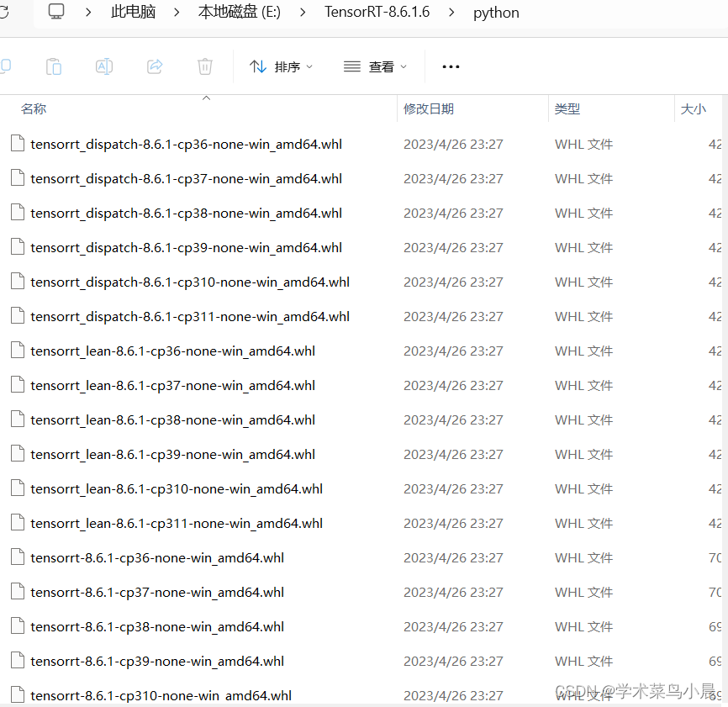Select file icon of tensorrt_dispatch cp311 wheel

[x=18, y=315]
